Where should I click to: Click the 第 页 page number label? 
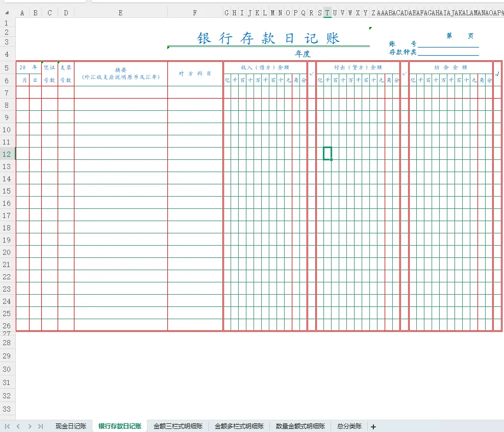[460, 36]
